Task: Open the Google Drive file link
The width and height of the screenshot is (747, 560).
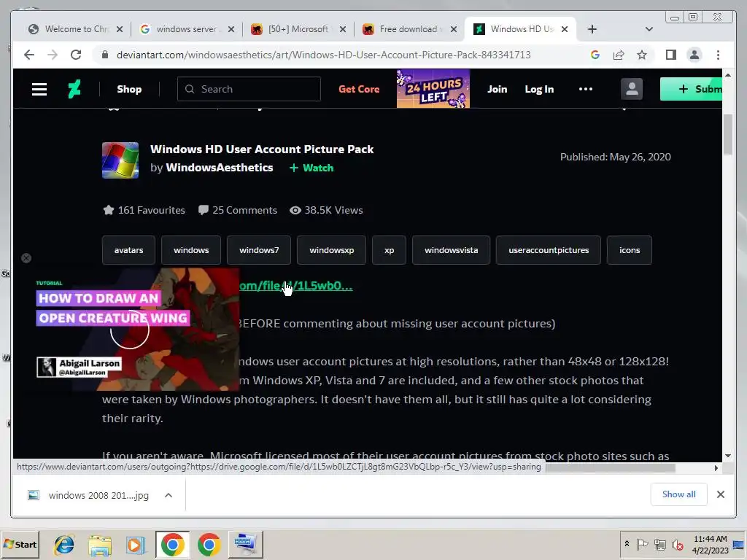Action: [x=296, y=286]
